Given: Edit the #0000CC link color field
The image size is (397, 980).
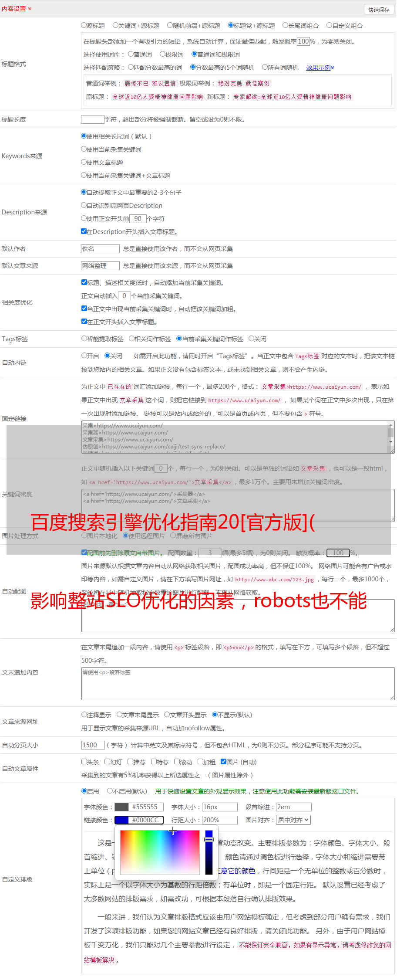Looking at the screenshot, I should point(146,820).
